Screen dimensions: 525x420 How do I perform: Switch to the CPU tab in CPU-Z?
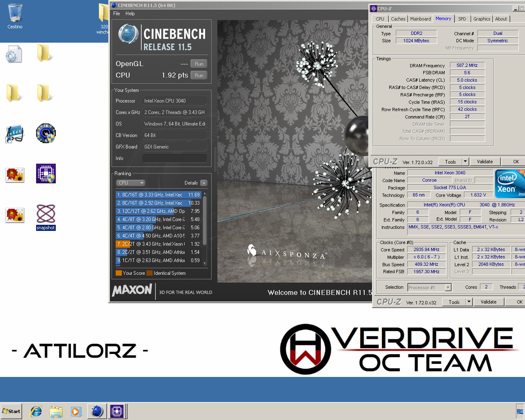[380, 19]
